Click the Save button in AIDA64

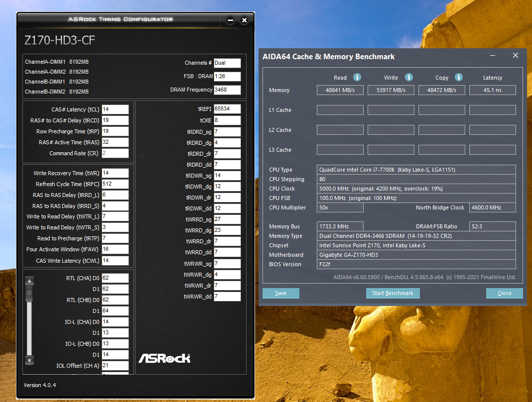[x=281, y=293]
